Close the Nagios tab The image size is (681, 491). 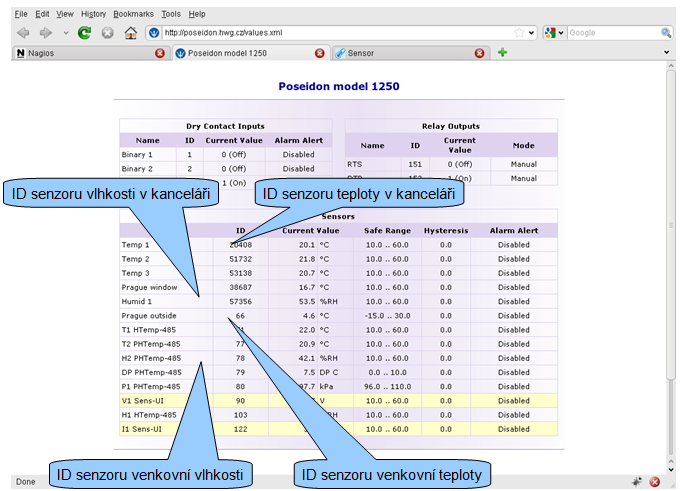pos(160,53)
